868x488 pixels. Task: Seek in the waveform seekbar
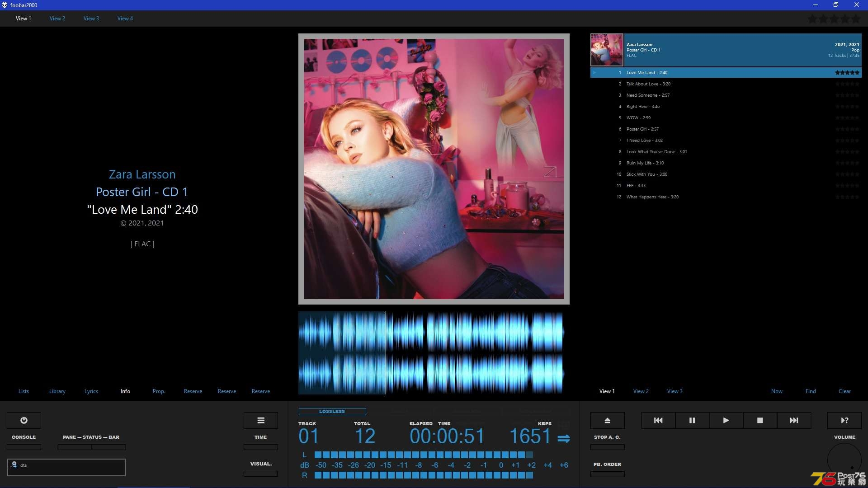point(431,353)
